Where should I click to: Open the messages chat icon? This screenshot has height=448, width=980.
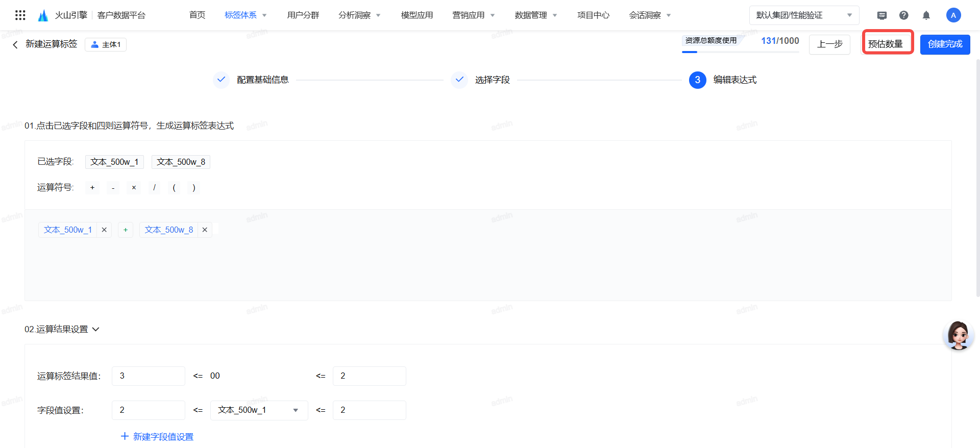coord(882,15)
